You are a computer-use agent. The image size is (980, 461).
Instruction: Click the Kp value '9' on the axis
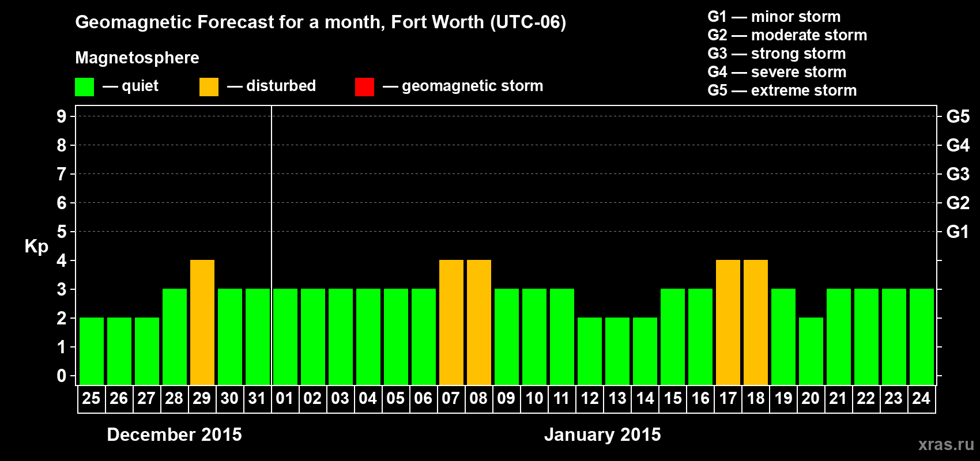point(62,116)
